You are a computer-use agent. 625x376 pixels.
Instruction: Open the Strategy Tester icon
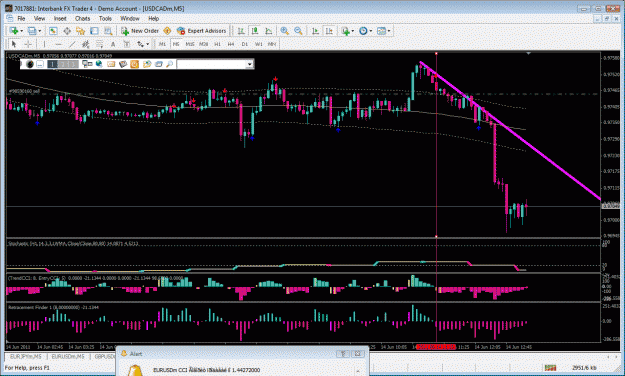coord(108,31)
